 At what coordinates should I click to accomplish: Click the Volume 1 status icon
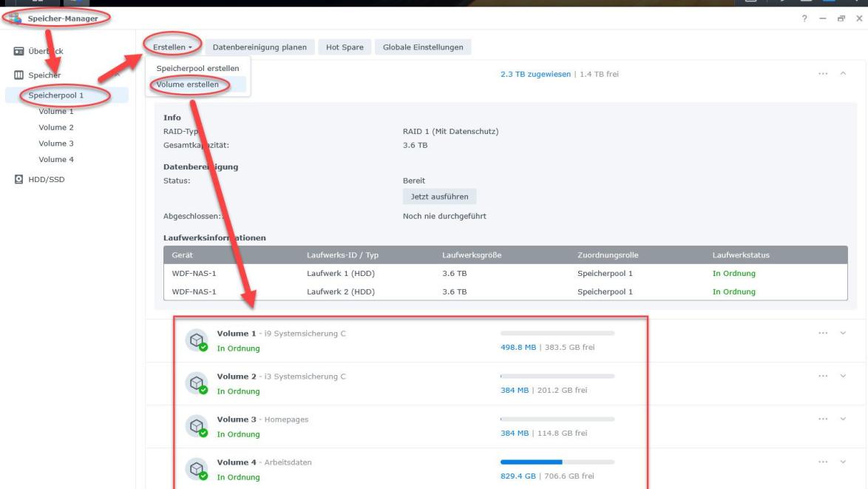[x=196, y=340]
